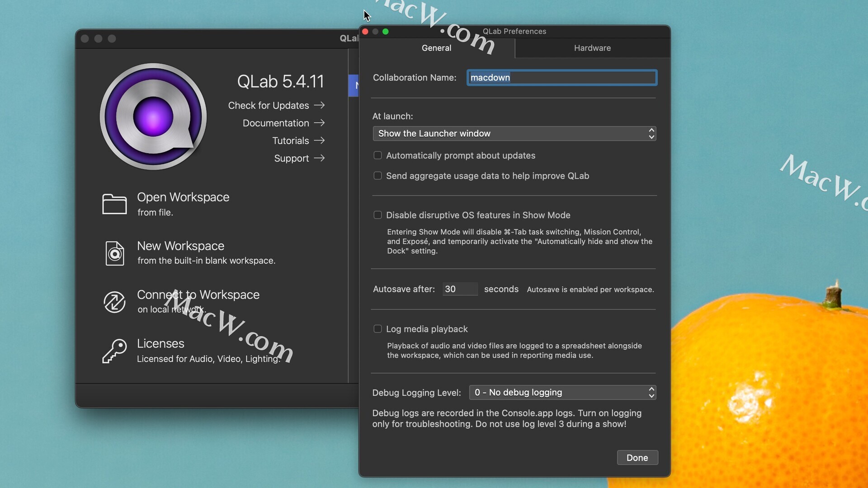Click 'Autosave is enabled per workspace.' text
This screenshot has height=488, width=868.
590,290
